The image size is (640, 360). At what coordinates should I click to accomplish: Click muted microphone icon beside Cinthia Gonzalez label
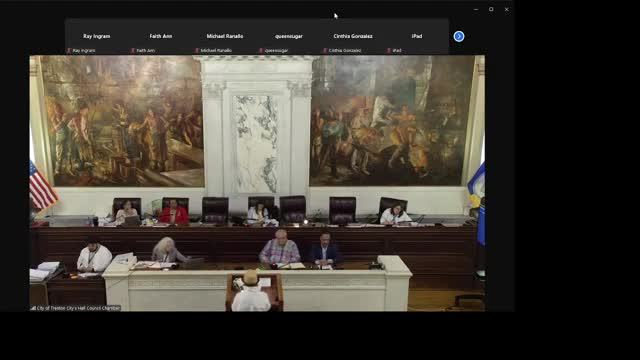point(325,51)
